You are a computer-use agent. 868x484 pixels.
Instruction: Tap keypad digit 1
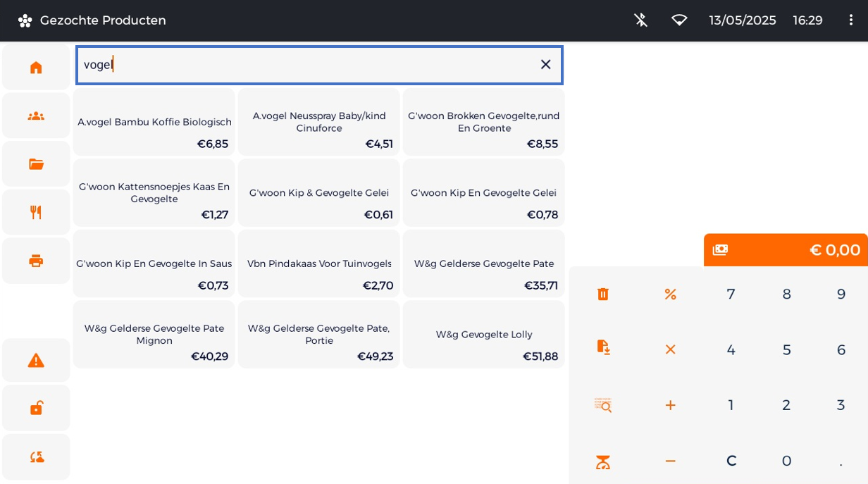[x=731, y=405]
